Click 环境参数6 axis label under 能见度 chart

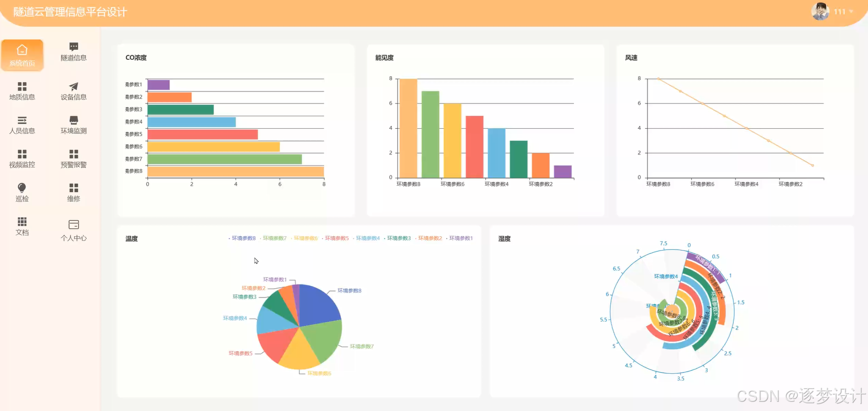coord(453,184)
